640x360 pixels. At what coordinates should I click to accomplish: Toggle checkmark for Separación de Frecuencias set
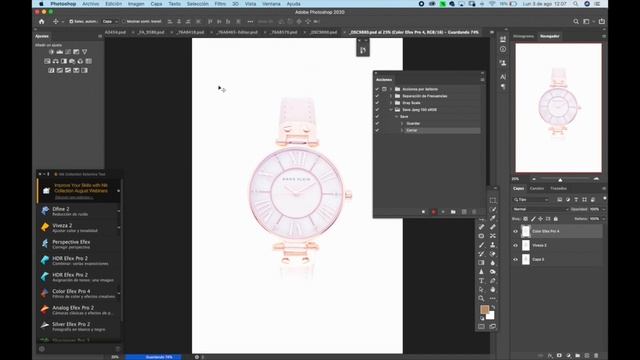pyautogui.click(x=377, y=96)
